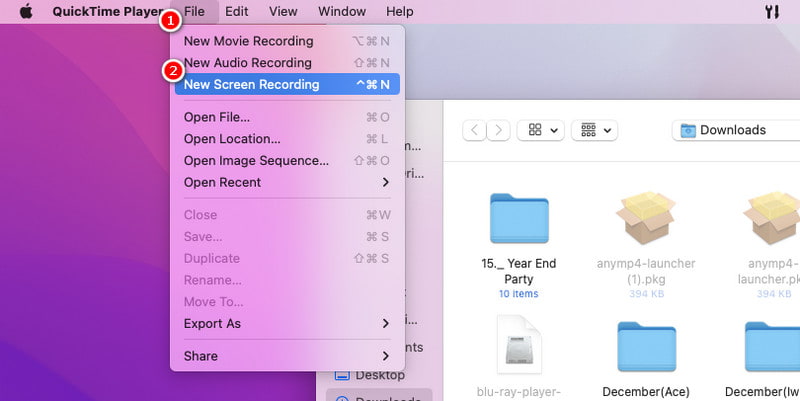Image resolution: width=800 pixels, height=401 pixels.
Task: Click the Finder forward navigation arrow
Action: 498,130
